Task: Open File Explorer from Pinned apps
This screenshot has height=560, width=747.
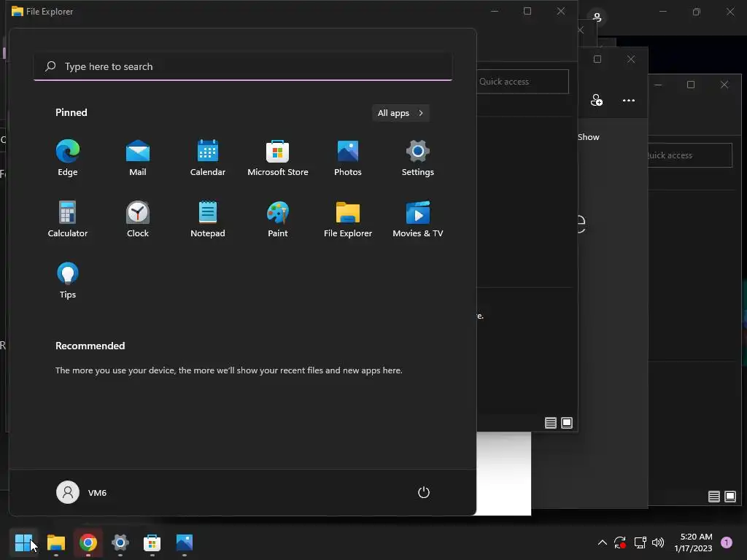Action: click(348, 219)
